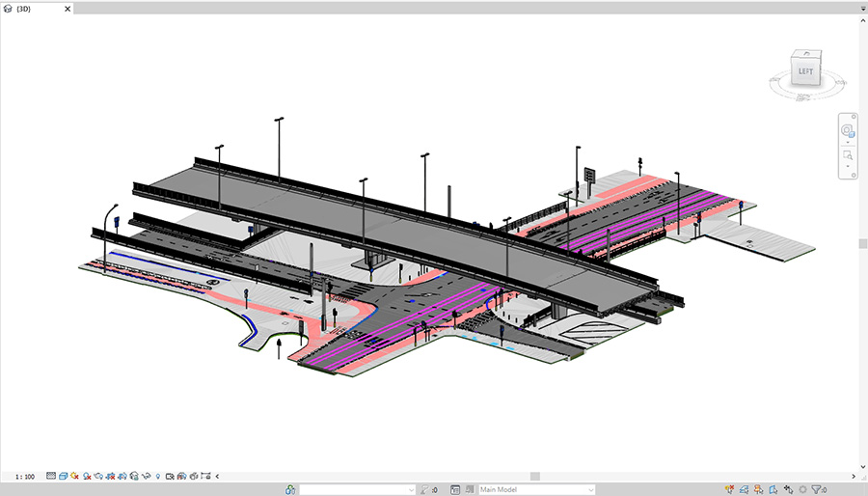Click the horizontal scrollbar thumb
This screenshot has height=496, width=868.
click(534, 476)
